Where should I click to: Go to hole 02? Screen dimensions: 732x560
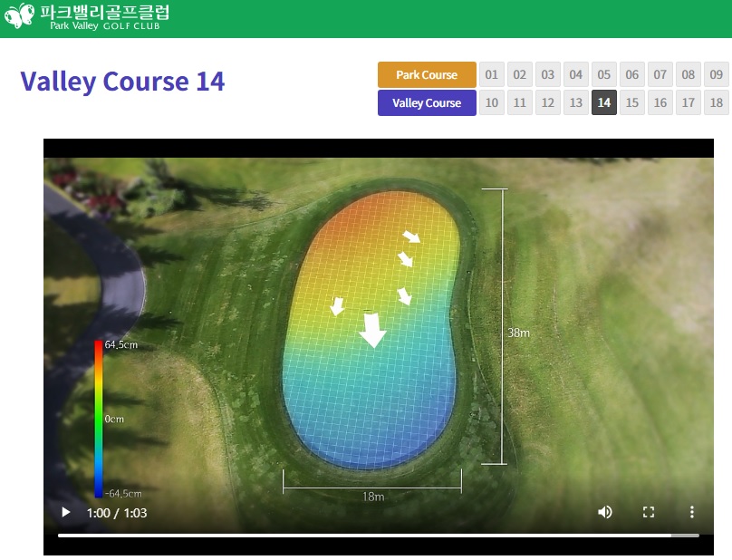pos(520,74)
